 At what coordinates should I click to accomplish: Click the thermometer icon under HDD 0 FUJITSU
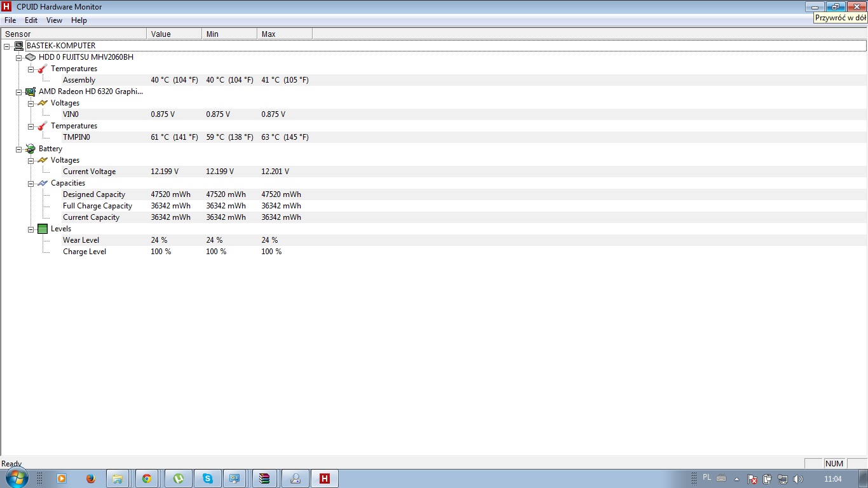43,69
